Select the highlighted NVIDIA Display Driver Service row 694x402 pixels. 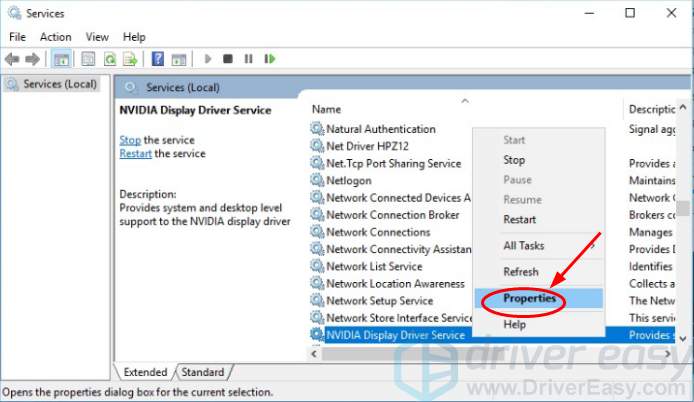(493, 335)
